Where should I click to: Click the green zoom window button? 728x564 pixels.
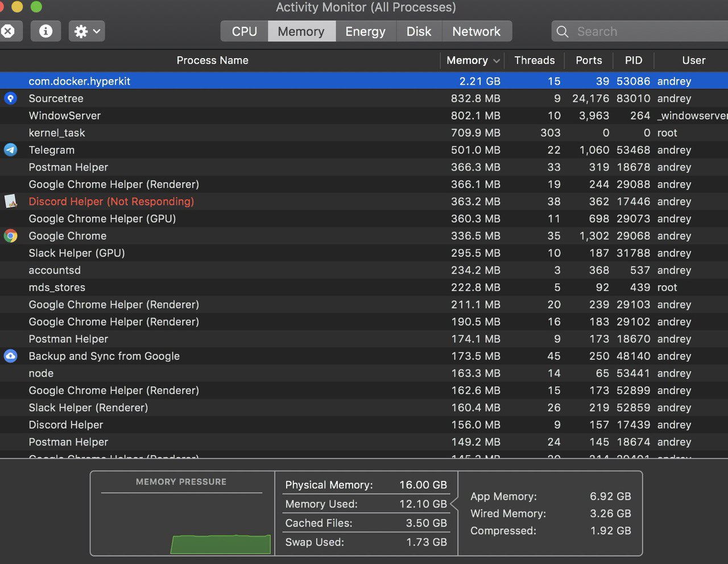point(36,7)
